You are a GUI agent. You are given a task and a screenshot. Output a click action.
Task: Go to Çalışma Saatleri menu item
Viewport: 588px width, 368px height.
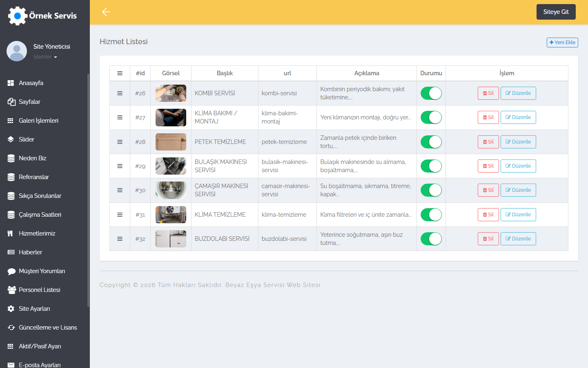(x=40, y=215)
